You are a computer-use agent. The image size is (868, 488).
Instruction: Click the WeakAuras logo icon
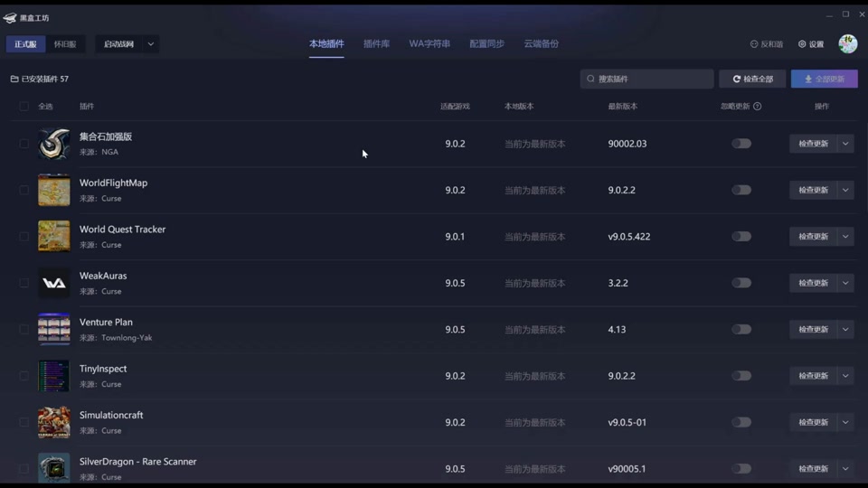[53, 283]
